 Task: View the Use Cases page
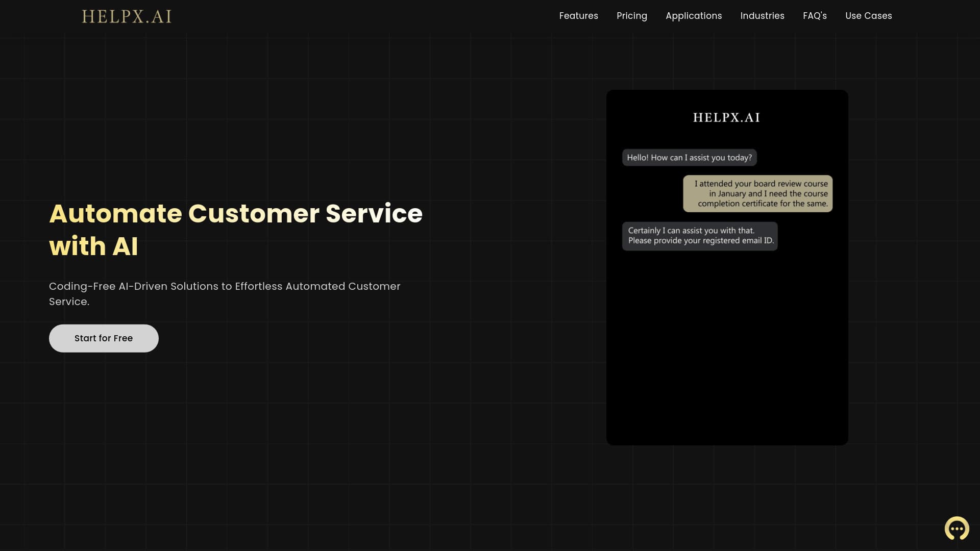click(868, 16)
